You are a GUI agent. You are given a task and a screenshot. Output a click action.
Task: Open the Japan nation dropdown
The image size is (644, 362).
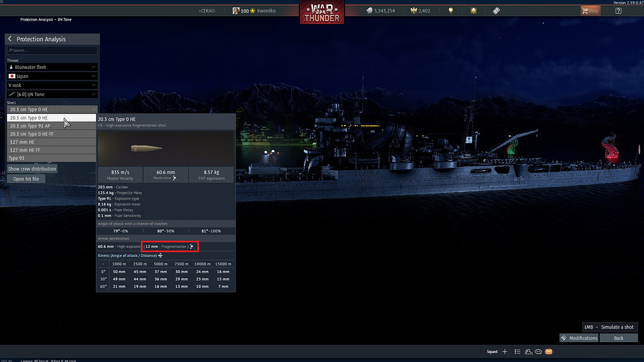[x=52, y=76]
